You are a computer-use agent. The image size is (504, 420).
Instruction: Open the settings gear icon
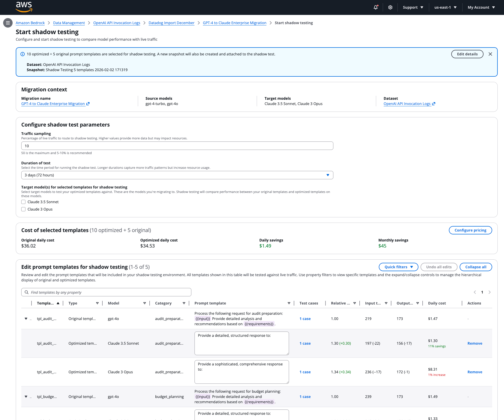click(x=390, y=7)
